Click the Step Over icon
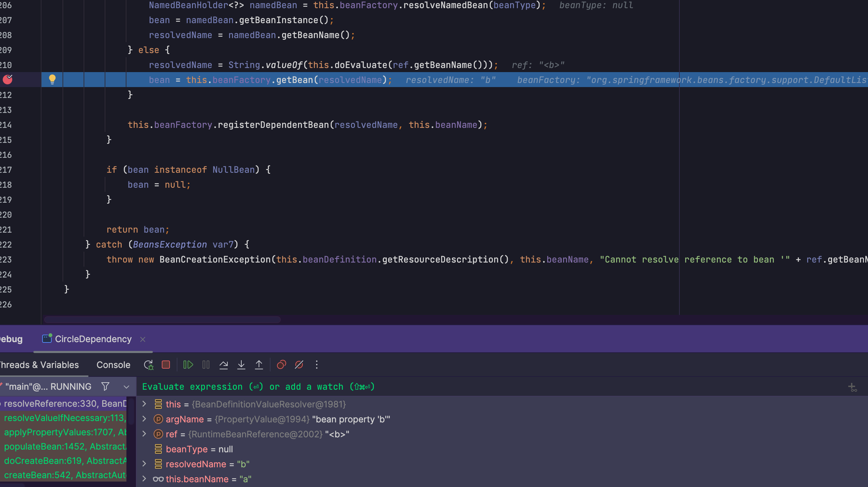Screen dimensions: 868x487 pos(224,365)
